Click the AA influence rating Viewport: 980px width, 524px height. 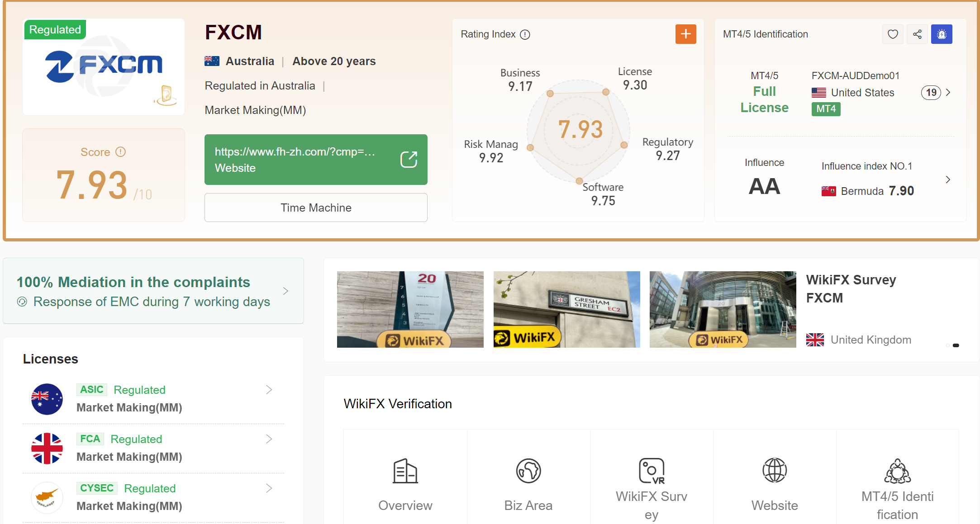click(x=765, y=186)
